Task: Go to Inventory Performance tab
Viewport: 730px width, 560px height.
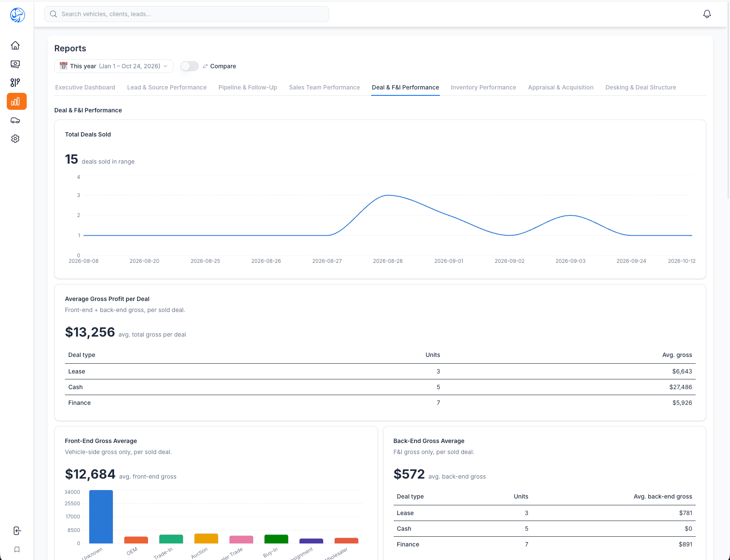Action: pos(484,87)
